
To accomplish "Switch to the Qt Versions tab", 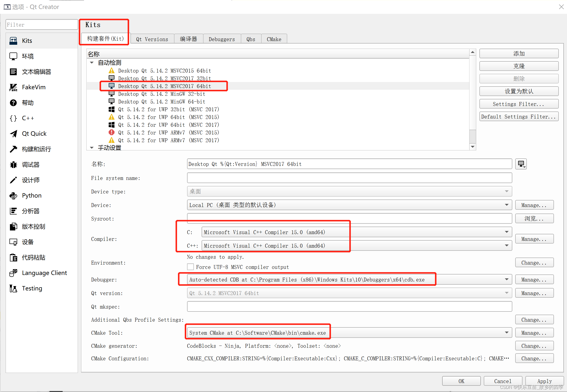I will 152,39.
